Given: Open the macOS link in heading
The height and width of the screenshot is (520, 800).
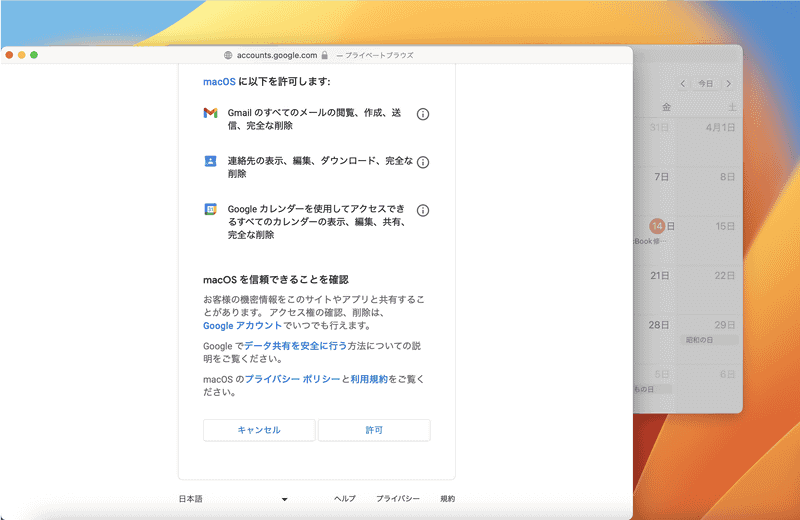Looking at the screenshot, I should click(219, 82).
